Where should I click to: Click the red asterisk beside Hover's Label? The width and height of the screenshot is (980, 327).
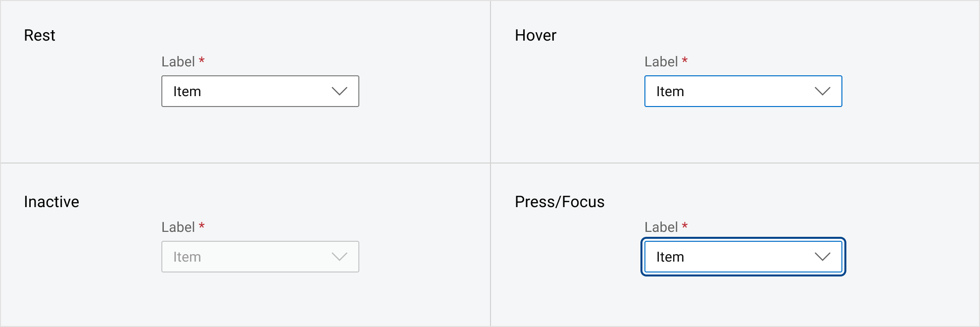[685, 60]
